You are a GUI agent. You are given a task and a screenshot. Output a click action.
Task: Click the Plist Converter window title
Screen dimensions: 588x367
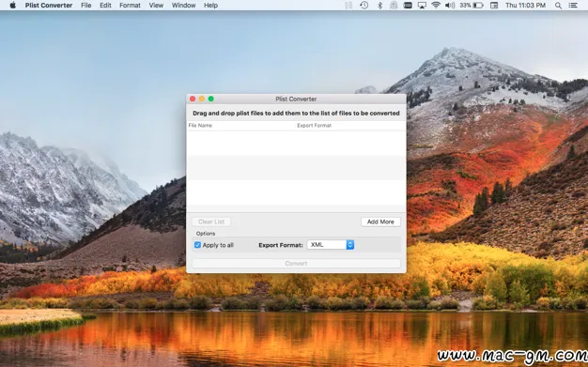[296, 99]
